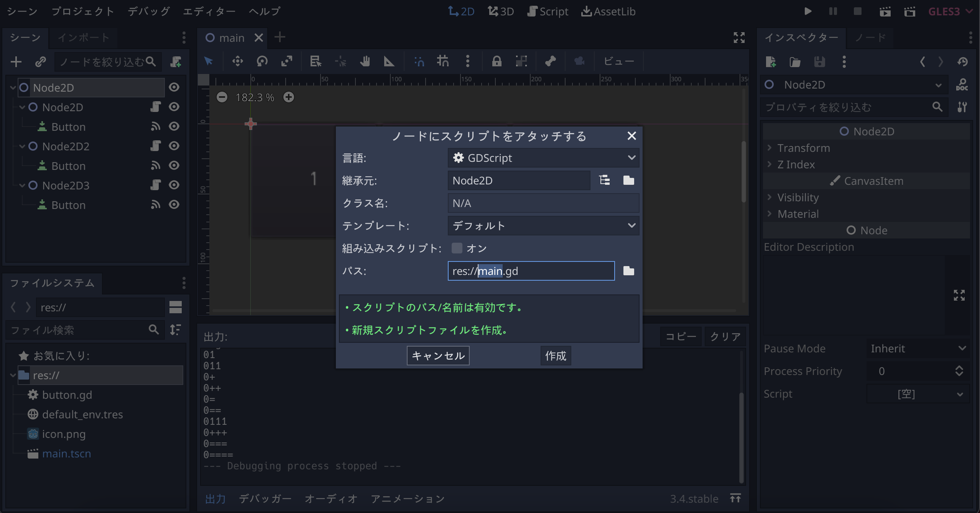Select the Move tool in the canvas toolbar

[x=237, y=61]
